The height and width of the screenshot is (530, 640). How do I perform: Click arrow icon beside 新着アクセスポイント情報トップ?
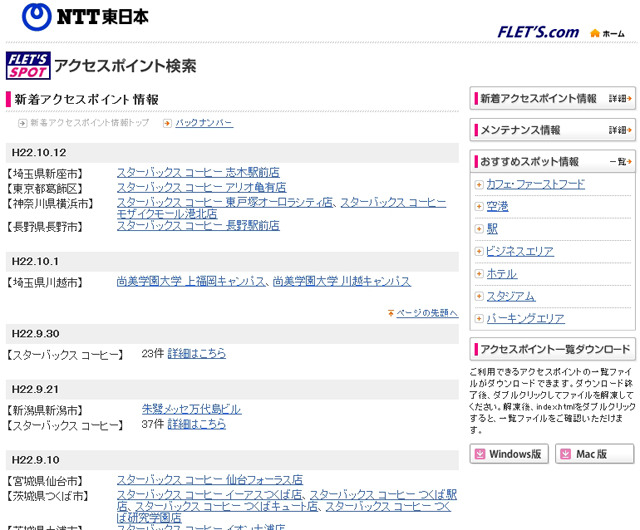(x=22, y=123)
